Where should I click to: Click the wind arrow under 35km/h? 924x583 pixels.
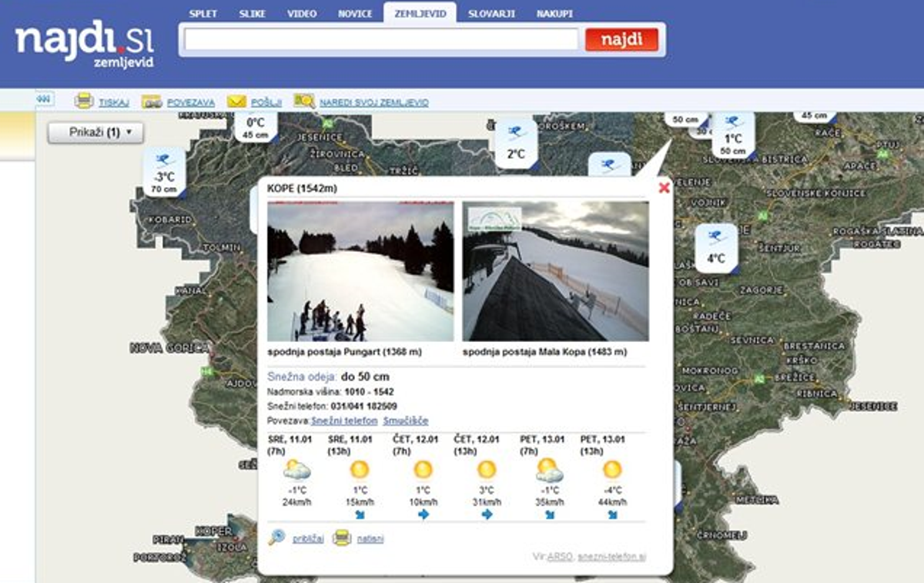point(549,514)
